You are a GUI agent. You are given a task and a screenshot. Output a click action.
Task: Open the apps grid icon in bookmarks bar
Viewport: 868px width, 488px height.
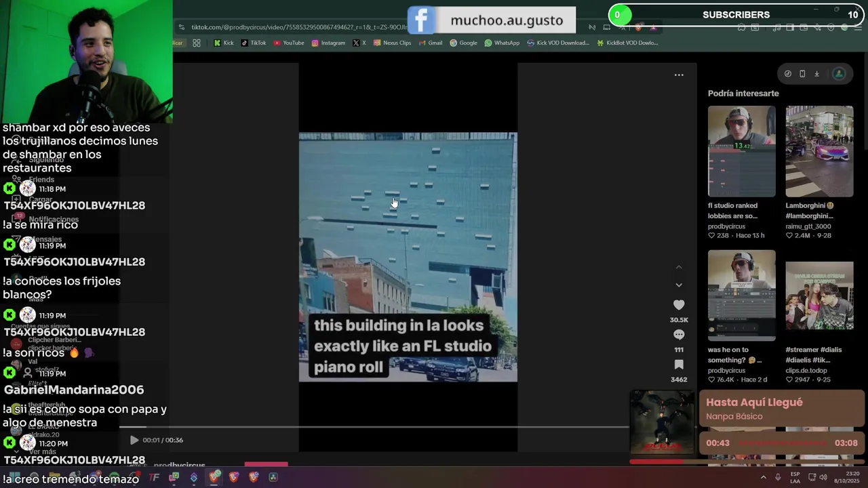tap(197, 43)
